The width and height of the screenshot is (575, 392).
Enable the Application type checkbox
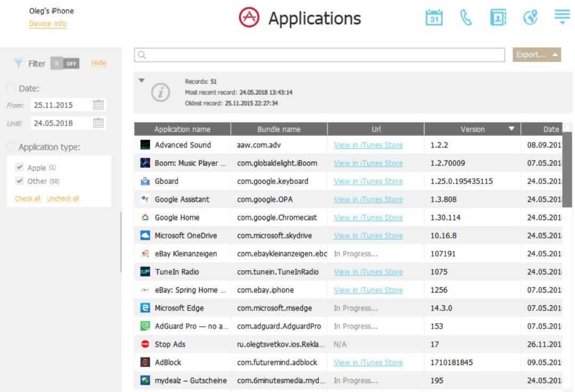[11, 147]
